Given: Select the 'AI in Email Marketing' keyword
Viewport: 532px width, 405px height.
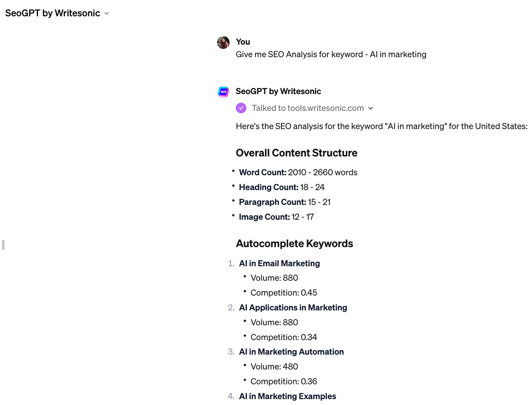Looking at the screenshot, I should click(279, 263).
